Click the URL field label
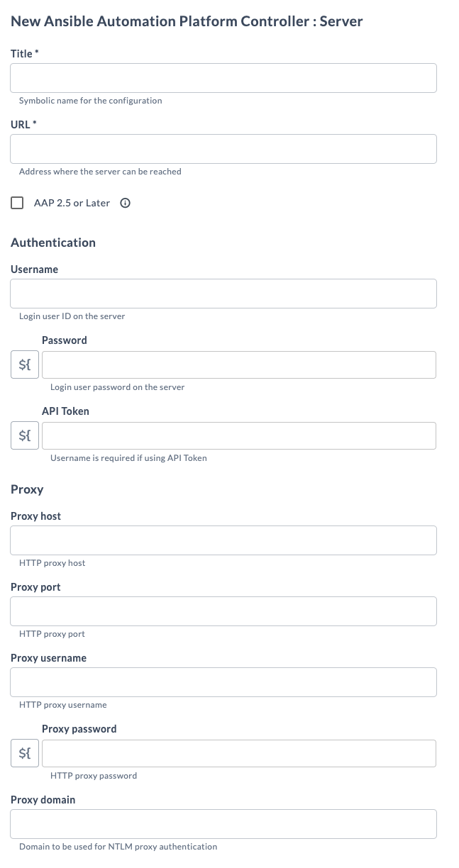Image resolution: width=459 pixels, height=868 pixels. (21, 125)
